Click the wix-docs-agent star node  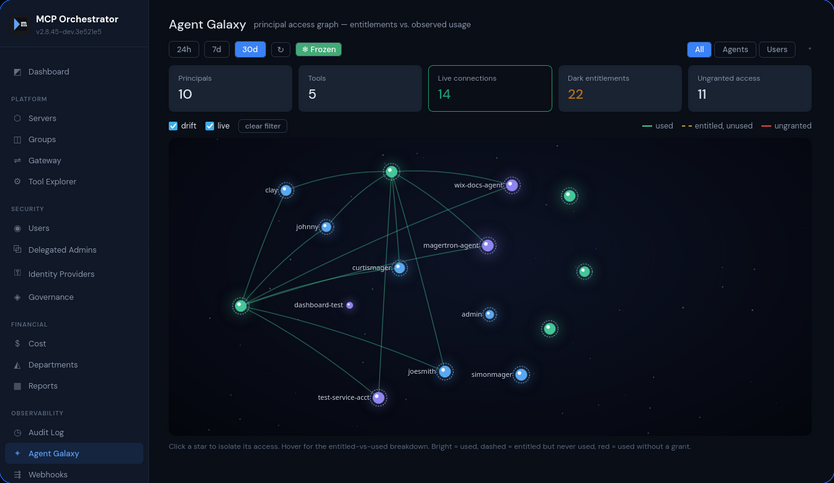coord(512,185)
